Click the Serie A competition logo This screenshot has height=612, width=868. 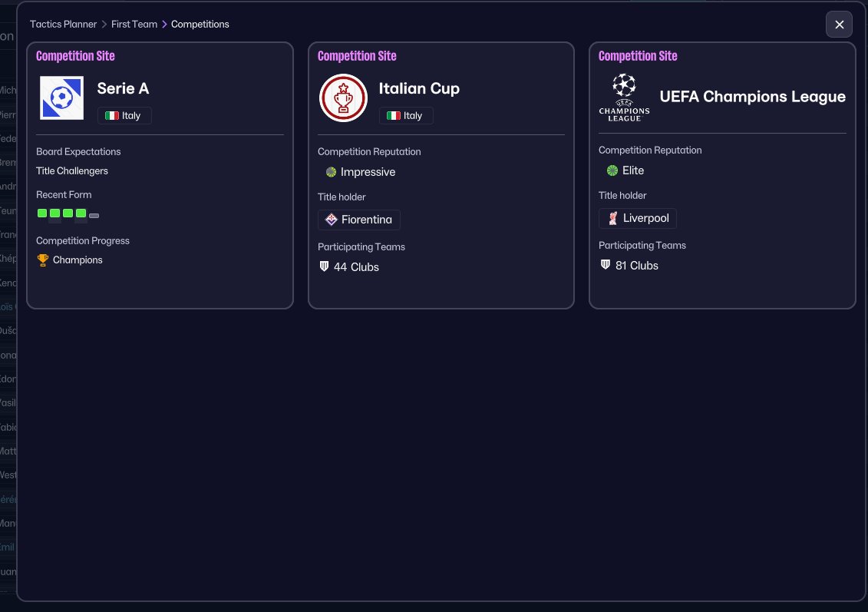pyautogui.click(x=61, y=98)
